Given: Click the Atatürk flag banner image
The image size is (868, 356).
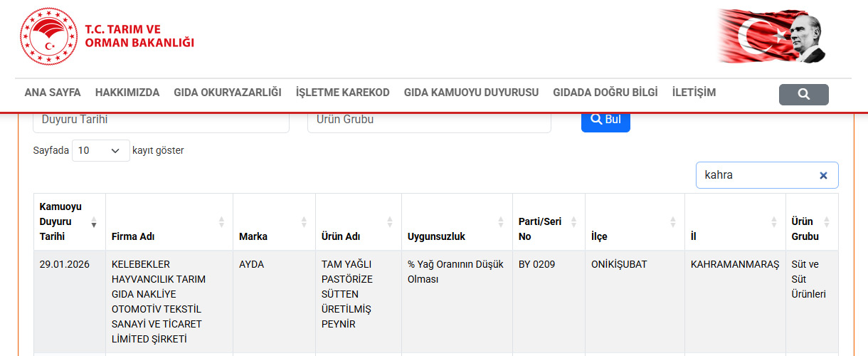Looking at the screenshot, I should tap(773, 36).
